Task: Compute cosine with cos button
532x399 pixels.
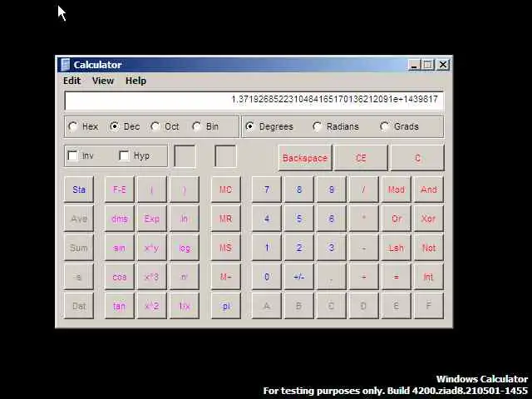Action: [x=120, y=277]
